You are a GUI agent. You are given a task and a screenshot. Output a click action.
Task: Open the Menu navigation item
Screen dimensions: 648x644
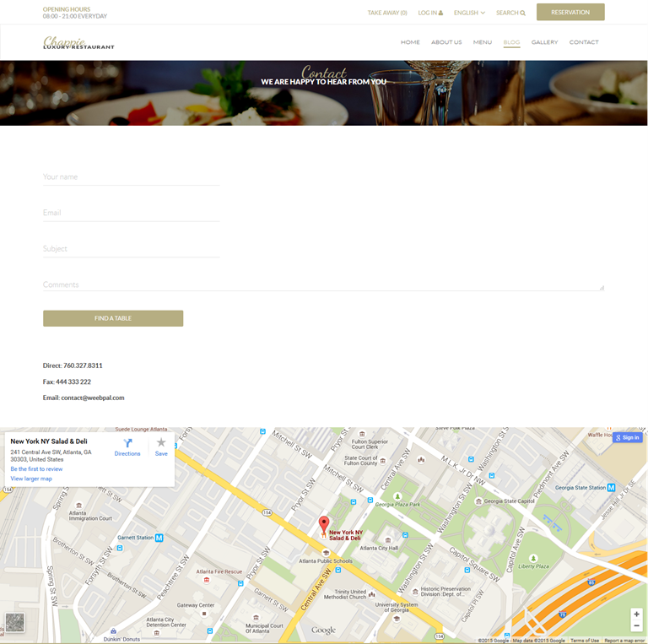click(x=483, y=42)
